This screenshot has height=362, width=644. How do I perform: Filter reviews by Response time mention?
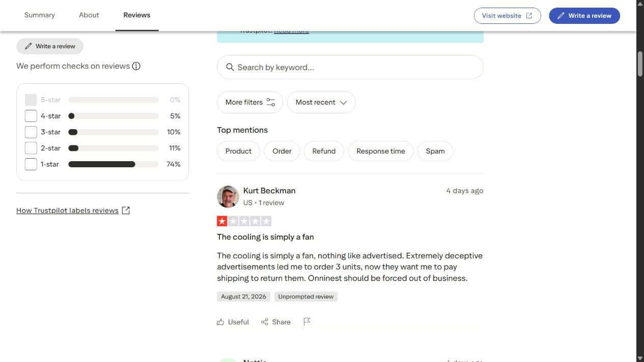[x=381, y=151]
